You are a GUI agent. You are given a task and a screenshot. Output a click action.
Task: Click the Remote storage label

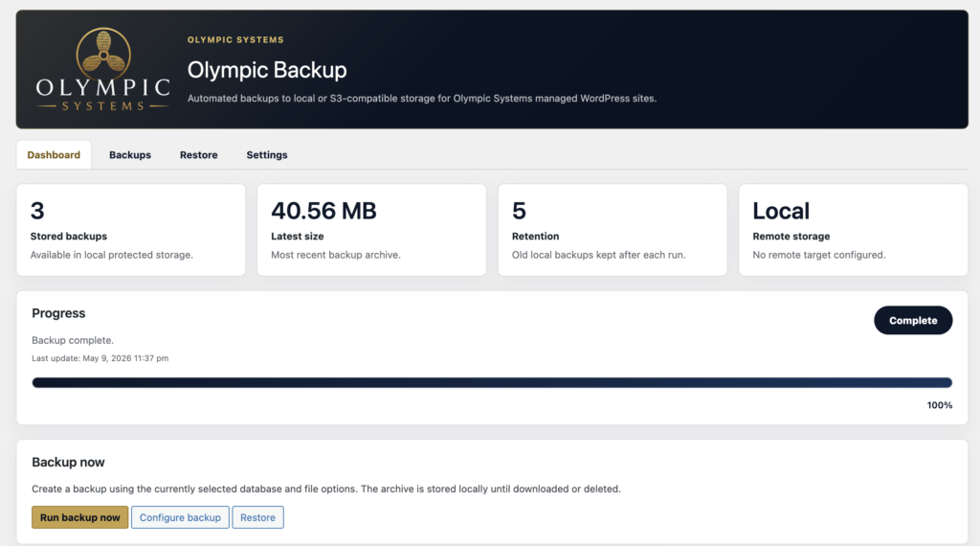[x=791, y=237]
